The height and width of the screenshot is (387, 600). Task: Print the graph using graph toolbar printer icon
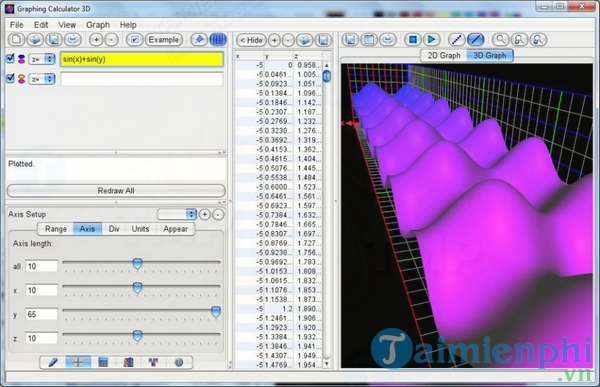388,39
